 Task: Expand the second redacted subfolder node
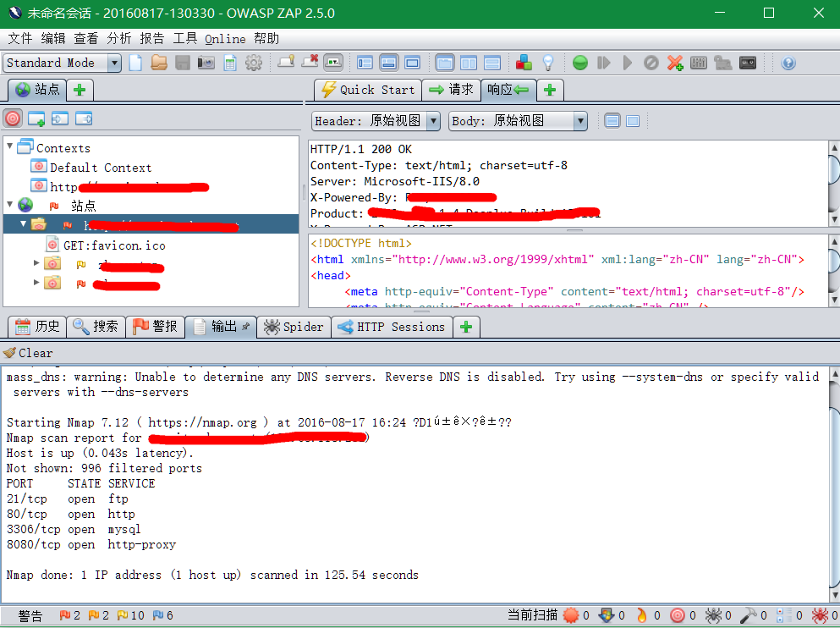(x=36, y=282)
